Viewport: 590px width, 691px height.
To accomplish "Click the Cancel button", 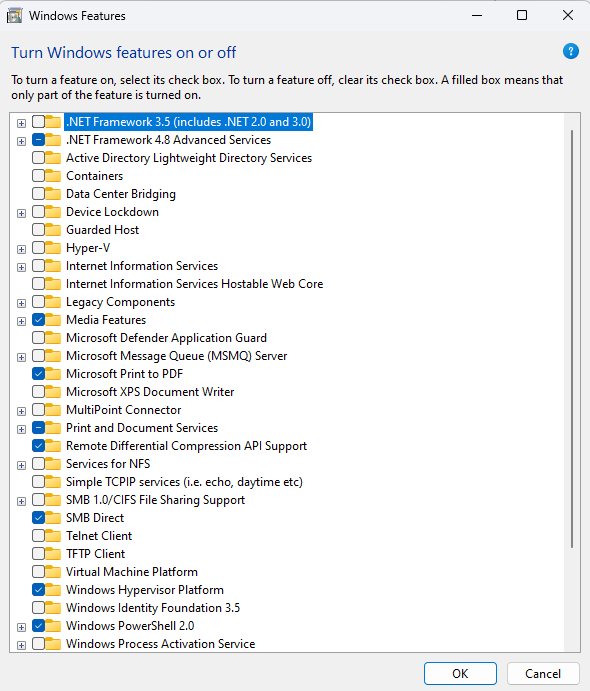I will 543,673.
